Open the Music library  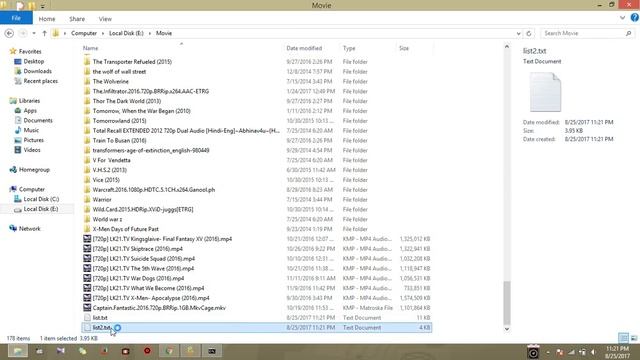(31, 130)
